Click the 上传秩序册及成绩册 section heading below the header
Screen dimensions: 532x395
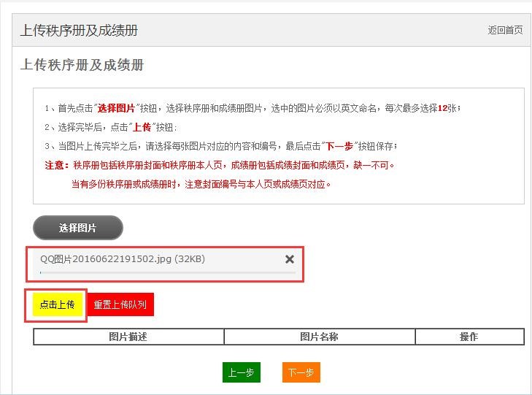pos(82,66)
